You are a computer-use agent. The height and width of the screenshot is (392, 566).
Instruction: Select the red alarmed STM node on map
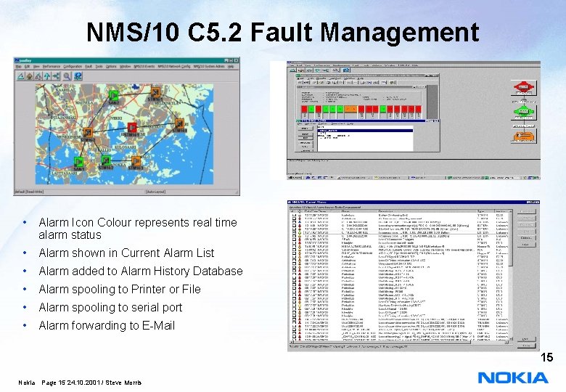pos(132,128)
